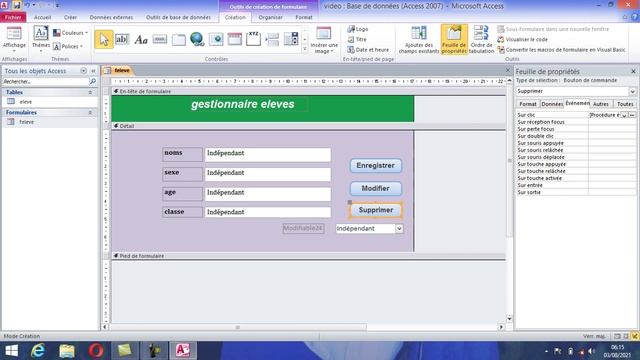Choose the Select pointer control tool

tap(104, 40)
